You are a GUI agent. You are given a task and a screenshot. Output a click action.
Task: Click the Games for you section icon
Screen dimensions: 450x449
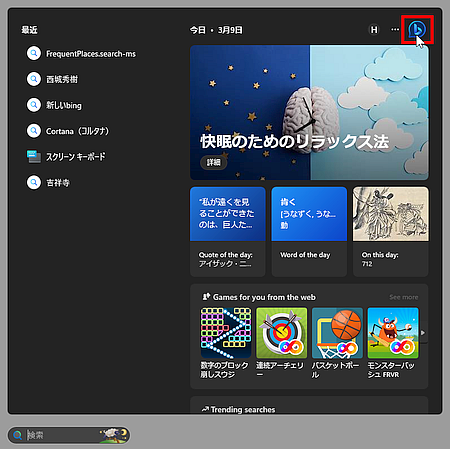coord(206,297)
